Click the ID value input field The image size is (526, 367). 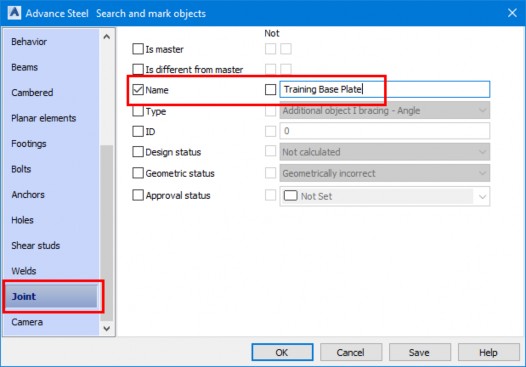pyautogui.click(x=385, y=131)
